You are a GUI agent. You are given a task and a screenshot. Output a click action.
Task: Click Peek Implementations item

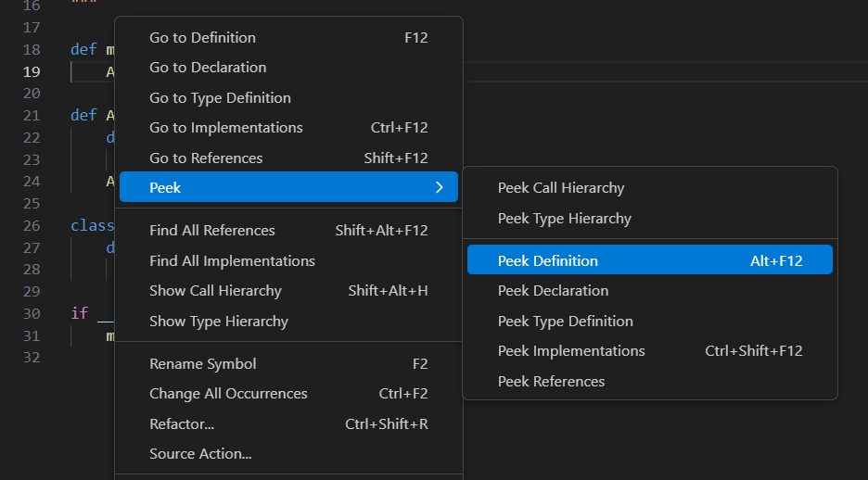pyautogui.click(x=571, y=351)
